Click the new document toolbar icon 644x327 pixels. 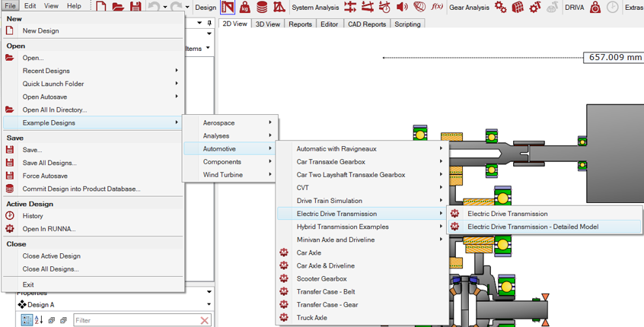pyautogui.click(x=101, y=7)
